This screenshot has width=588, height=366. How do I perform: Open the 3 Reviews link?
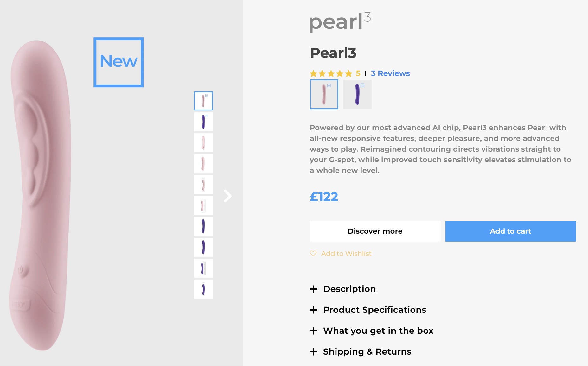tap(390, 73)
